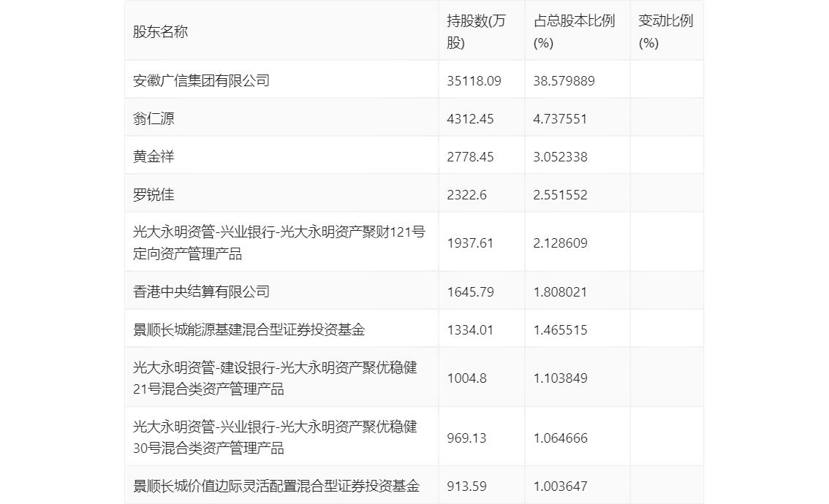Select shareholder 黄金祥
The height and width of the screenshot is (504, 829).
[154, 157]
